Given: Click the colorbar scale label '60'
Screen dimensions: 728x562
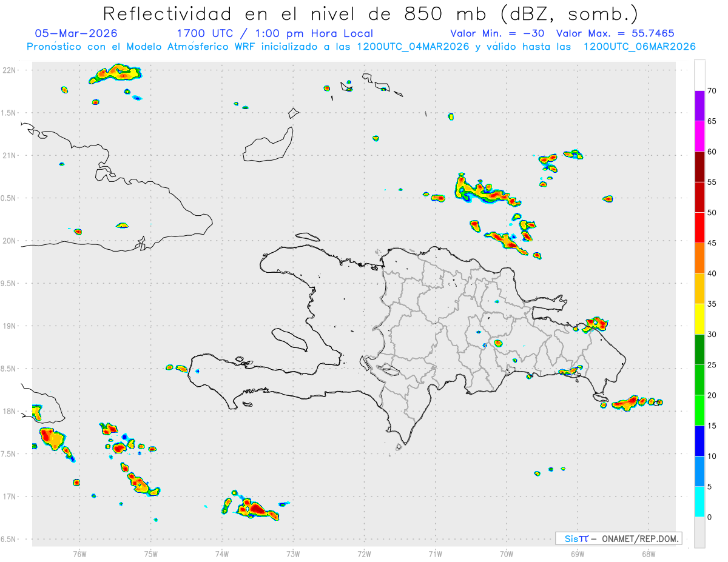Looking at the screenshot, I should 712,152.
